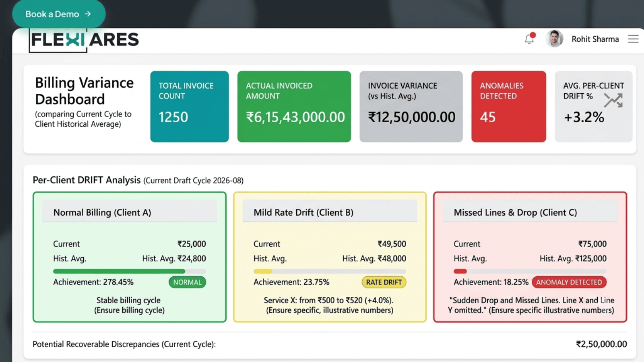The height and width of the screenshot is (362, 644).
Task: Click the Service X rate change note
Action: (x=330, y=305)
